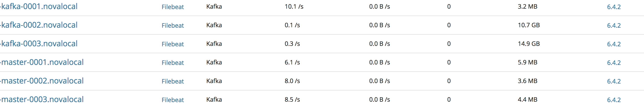Image resolution: width=644 pixels, height=106 pixels.
Task: Click Filebeat type link in master-0003 row
Action: [173, 100]
